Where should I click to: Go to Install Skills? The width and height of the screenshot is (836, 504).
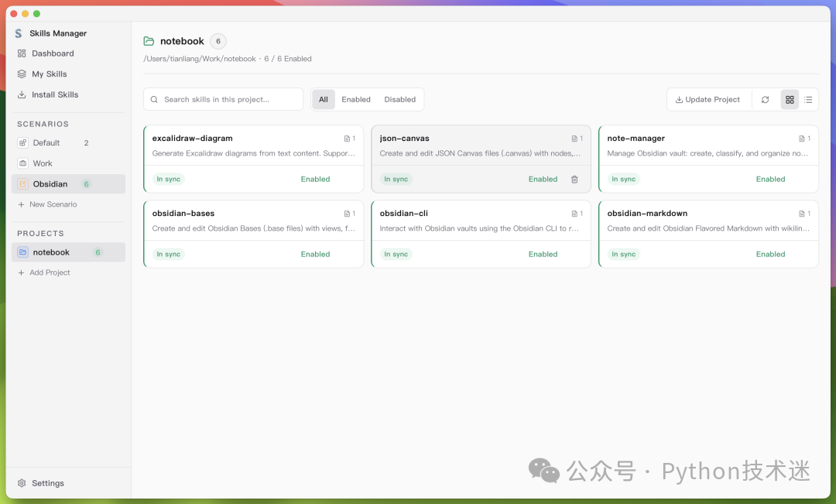click(x=68, y=94)
